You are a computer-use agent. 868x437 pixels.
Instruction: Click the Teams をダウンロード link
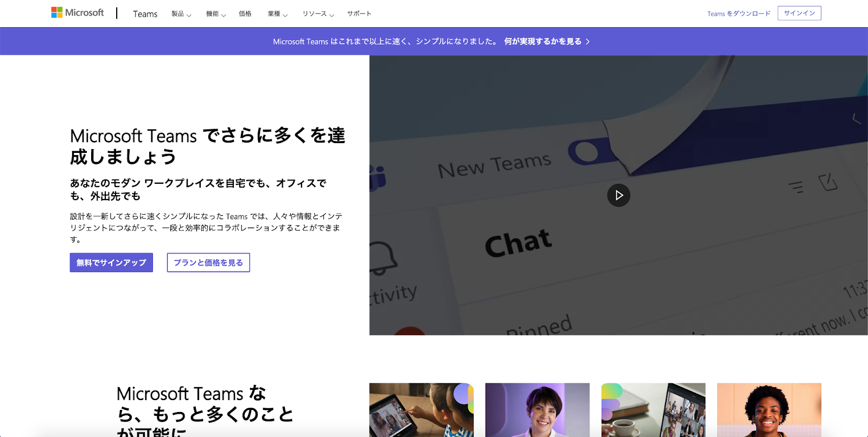click(x=738, y=14)
